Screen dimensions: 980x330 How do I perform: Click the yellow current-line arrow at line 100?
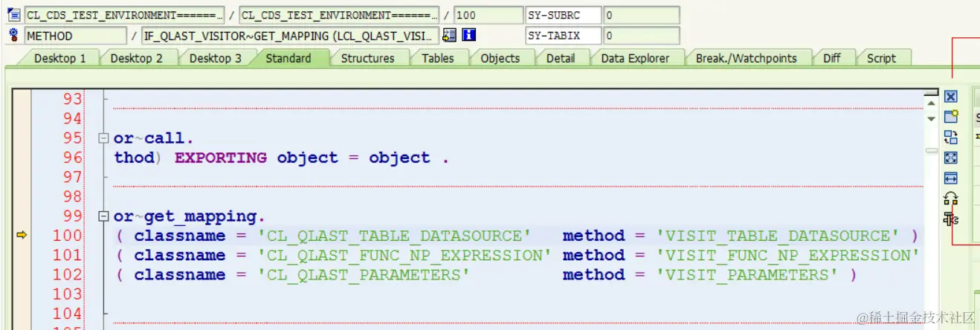pyautogui.click(x=21, y=236)
